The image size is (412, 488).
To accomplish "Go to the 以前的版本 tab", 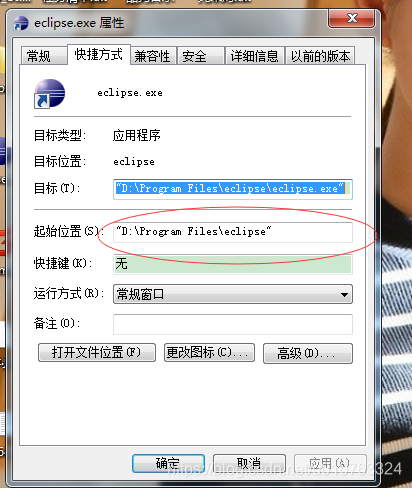I will coord(320,56).
